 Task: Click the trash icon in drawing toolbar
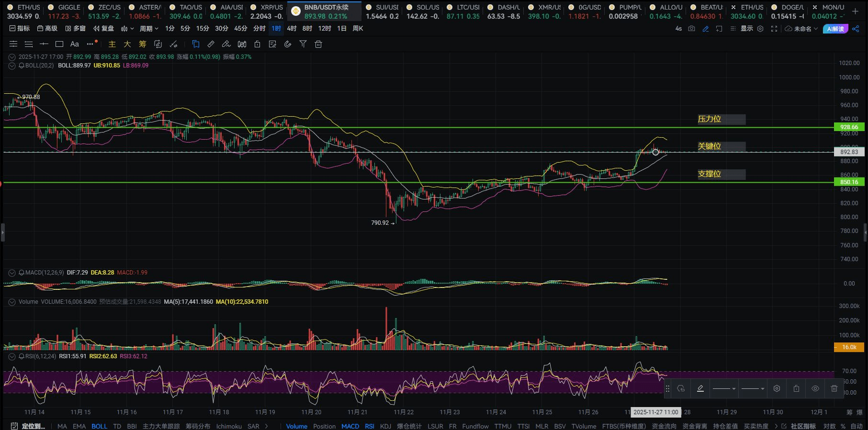click(318, 44)
